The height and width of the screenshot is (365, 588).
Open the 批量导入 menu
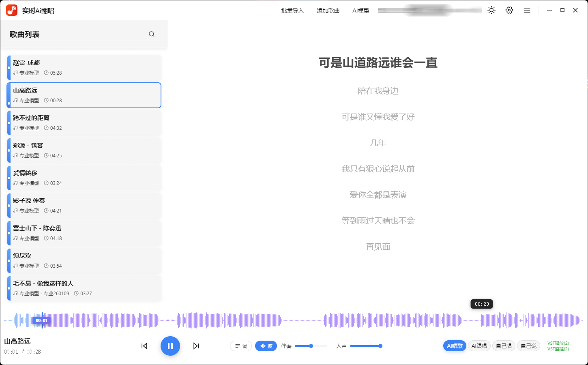tap(292, 10)
